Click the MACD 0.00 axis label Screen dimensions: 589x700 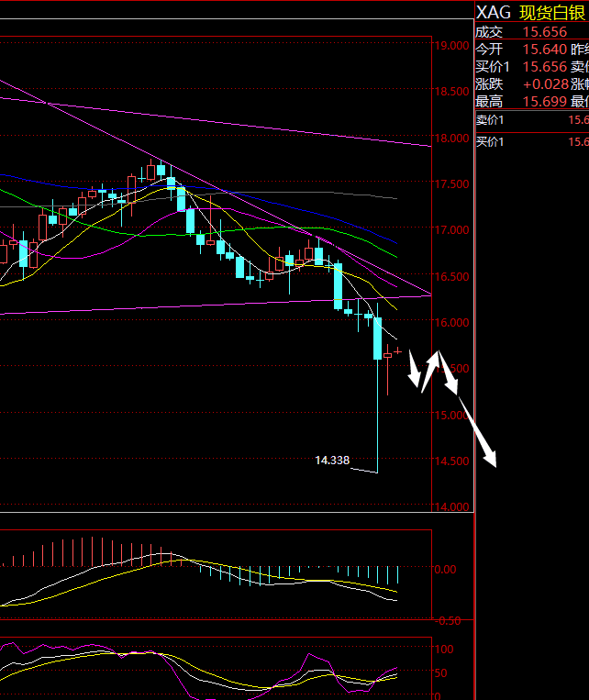point(445,569)
